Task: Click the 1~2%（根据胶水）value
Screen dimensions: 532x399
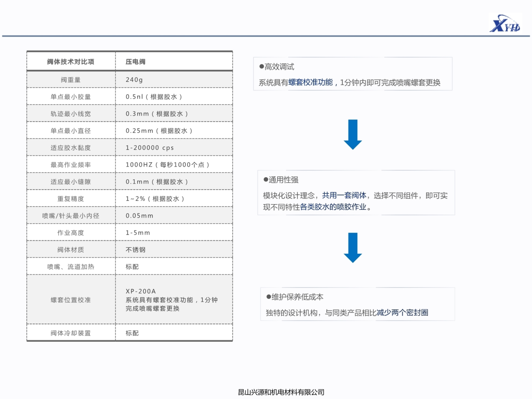Action: pyautogui.click(x=155, y=199)
